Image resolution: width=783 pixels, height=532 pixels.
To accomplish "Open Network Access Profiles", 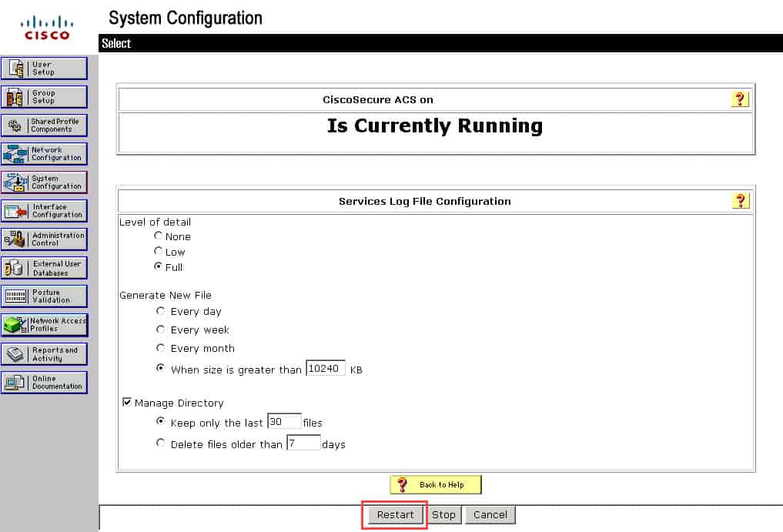I will (x=45, y=325).
